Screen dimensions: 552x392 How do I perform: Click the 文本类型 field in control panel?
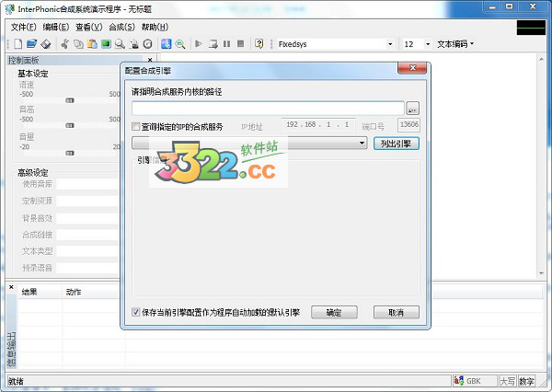(87, 251)
